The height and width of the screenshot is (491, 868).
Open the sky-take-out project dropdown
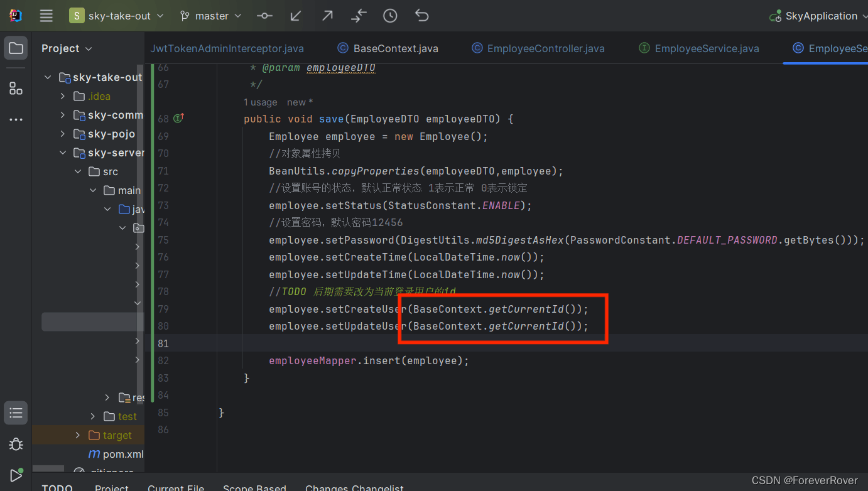coord(117,16)
